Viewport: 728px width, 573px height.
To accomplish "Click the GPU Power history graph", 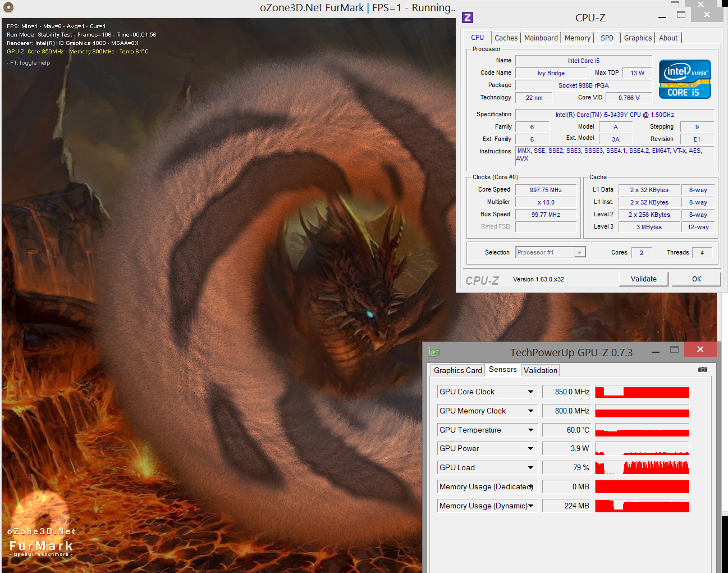I will (x=642, y=449).
